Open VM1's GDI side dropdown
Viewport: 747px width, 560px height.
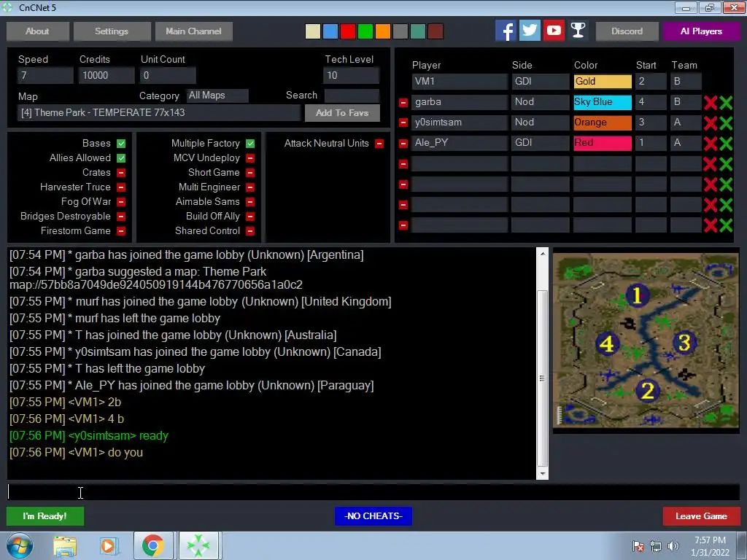(541, 82)
